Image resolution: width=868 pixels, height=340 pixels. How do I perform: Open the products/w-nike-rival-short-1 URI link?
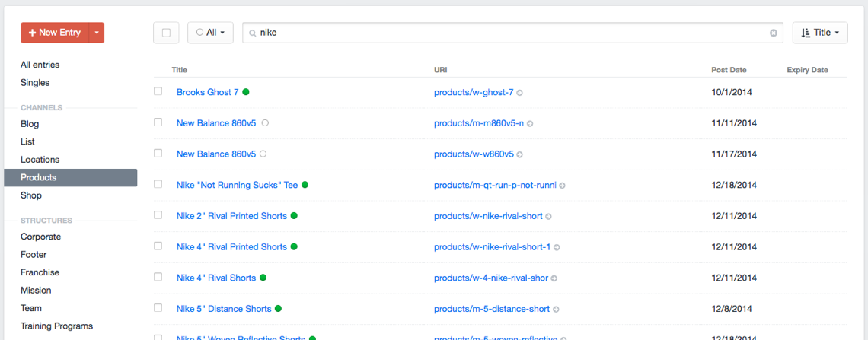(492, 247)
